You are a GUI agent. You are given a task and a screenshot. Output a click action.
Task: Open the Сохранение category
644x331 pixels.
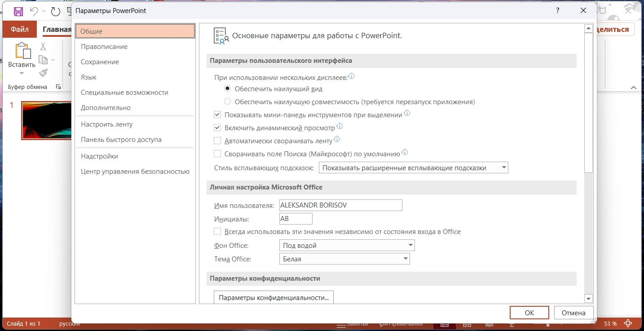pos(135,62)
